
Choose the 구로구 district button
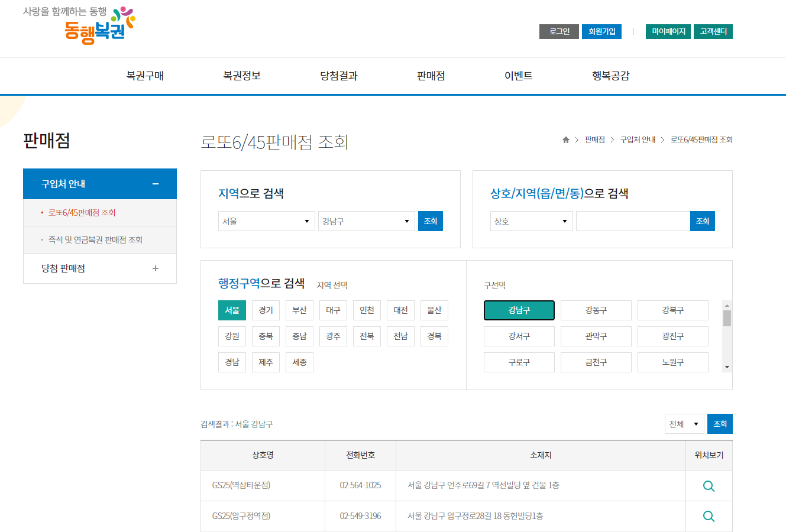(519, 362)
